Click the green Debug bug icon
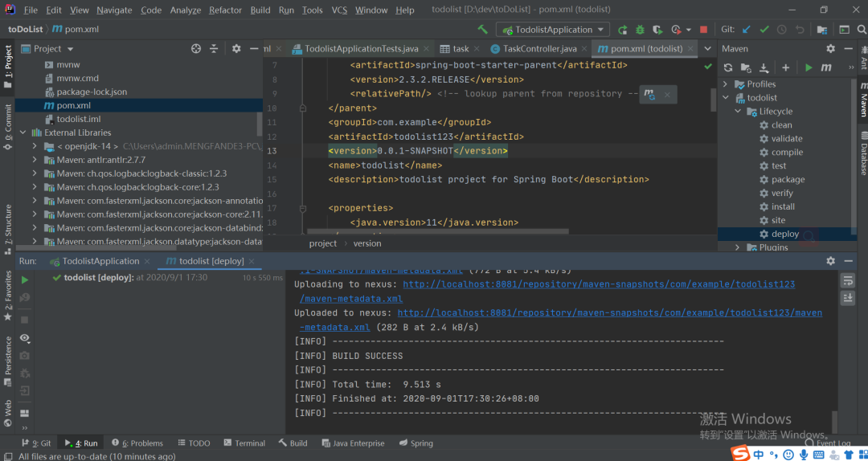The height and width of the screenshot is (461, 868). (x=640, y=30)
